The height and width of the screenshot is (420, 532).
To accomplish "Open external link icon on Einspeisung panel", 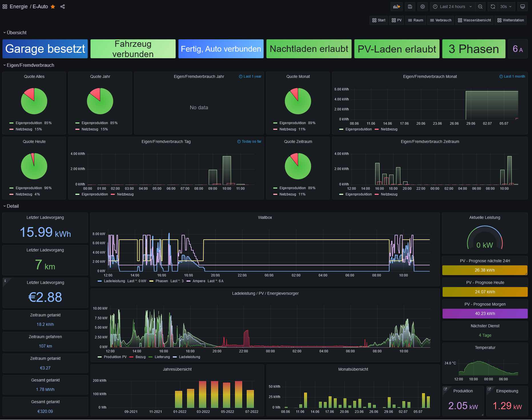I will tap(489, 389).
